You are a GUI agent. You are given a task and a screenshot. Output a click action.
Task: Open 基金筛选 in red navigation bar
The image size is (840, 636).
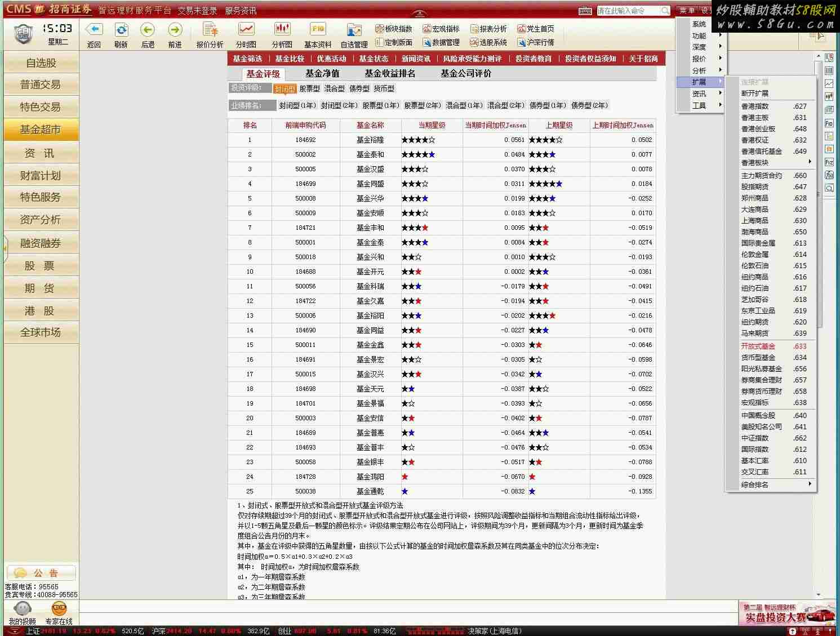tap(247, 59)
